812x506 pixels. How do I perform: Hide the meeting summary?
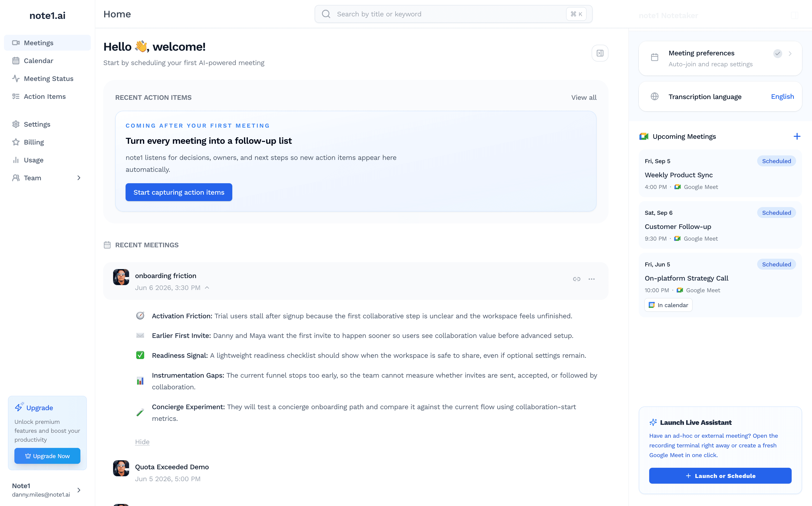142,442
